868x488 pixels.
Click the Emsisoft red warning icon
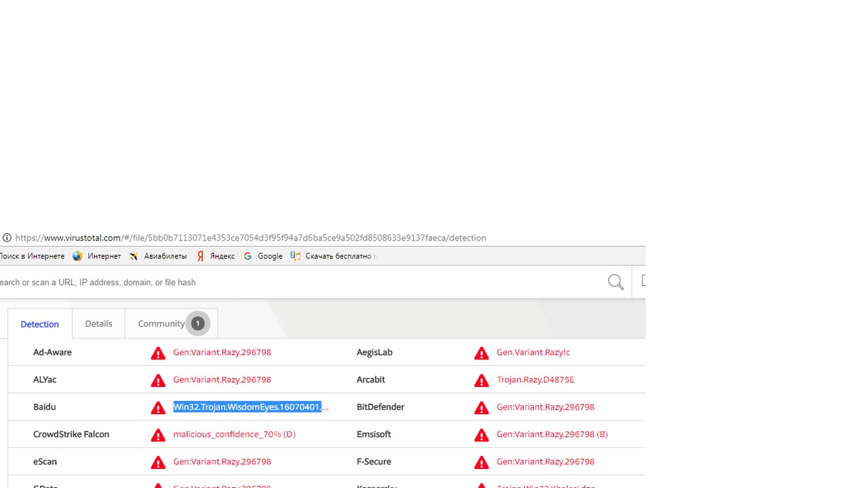(x=481, y=434)
